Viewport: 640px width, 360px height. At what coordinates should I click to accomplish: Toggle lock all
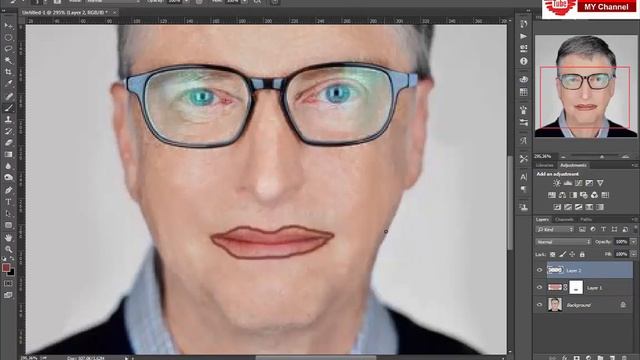click(x=582, y=254)
